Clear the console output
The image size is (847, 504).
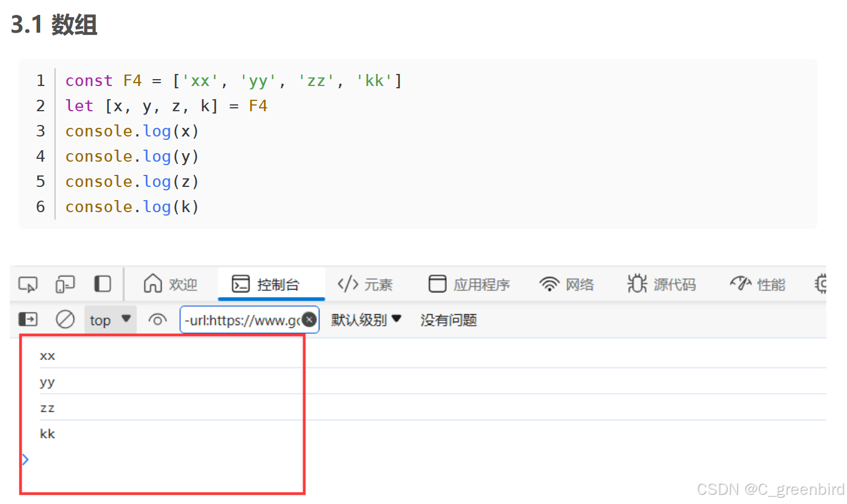point(65,319)
